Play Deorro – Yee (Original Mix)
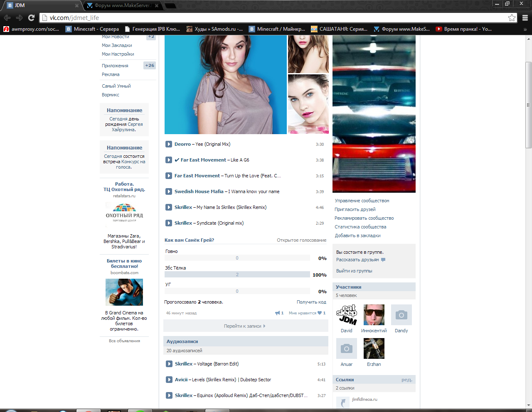This screenshot has width=532, height=412. coord(169,144)
